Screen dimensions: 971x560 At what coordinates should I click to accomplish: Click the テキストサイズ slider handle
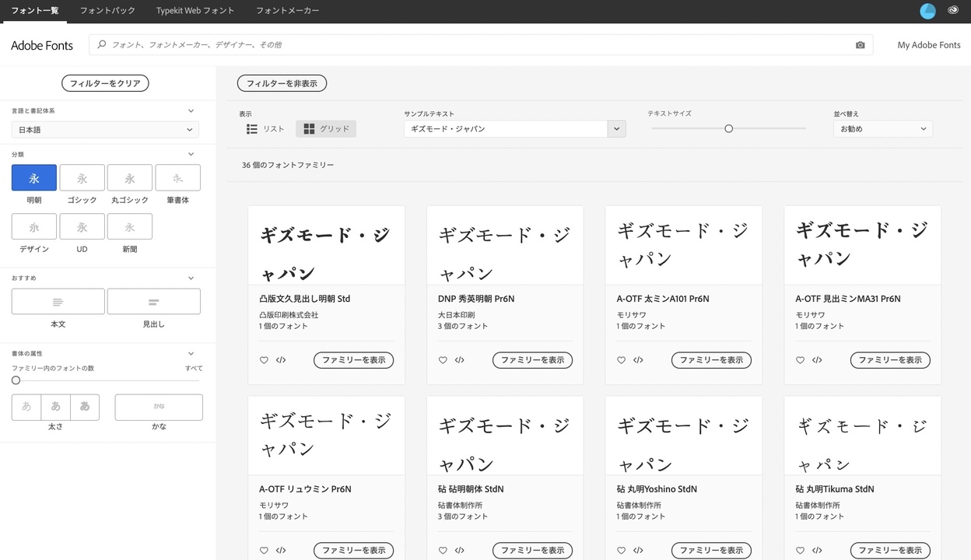pos(728,128)
